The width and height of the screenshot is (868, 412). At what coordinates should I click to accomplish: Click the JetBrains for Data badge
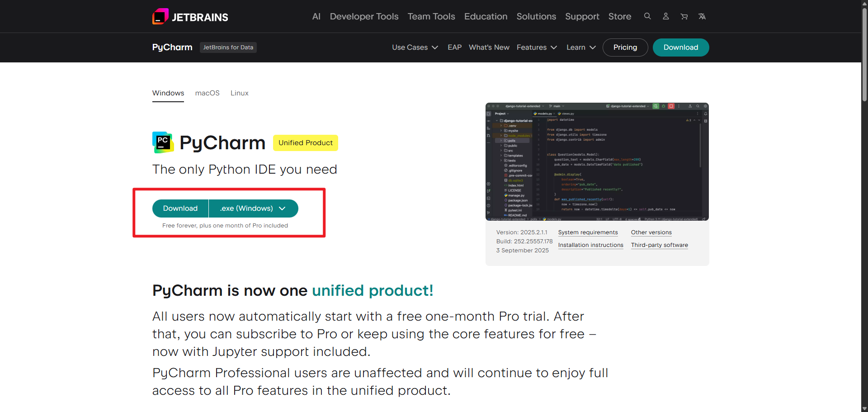pos(228,47)
